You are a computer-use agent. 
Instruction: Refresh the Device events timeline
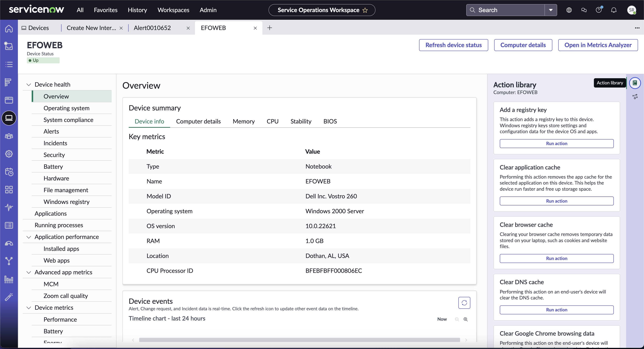coord(464,303)
